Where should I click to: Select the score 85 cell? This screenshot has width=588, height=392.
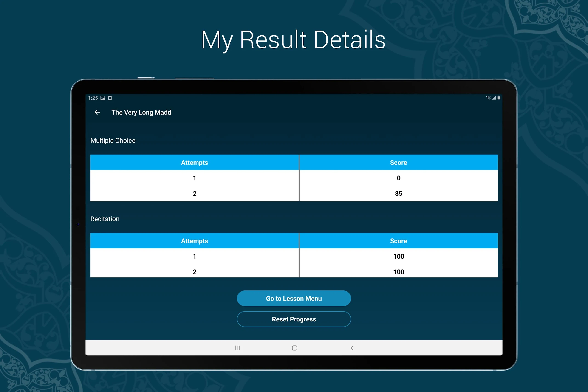click(398, 194)
